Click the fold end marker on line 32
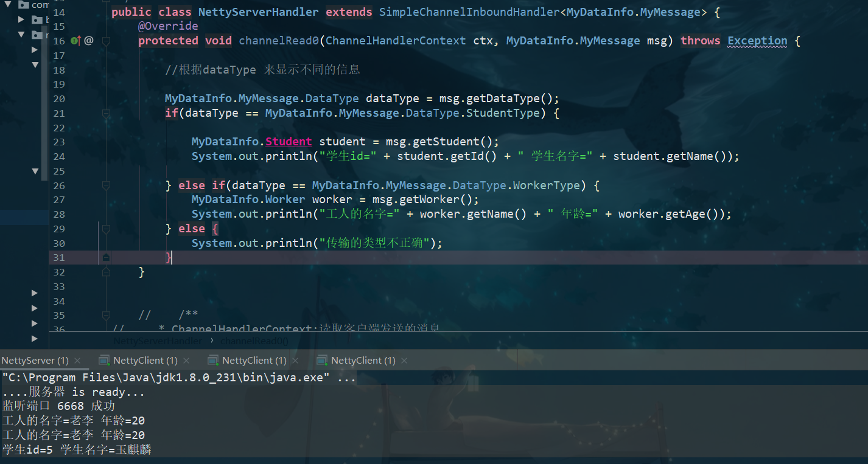This screenshot has width=868, height=464. [106, 272]
